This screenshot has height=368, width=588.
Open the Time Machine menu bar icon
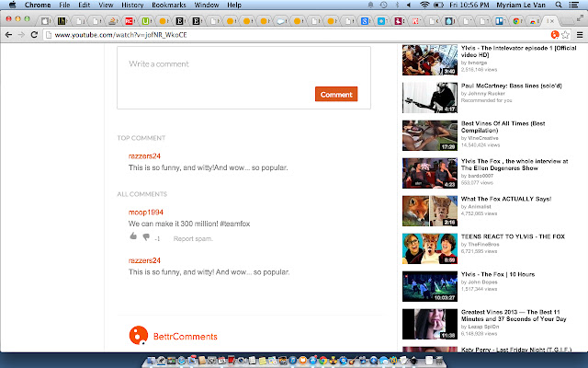pyautogui.click(x=383, y=5)
